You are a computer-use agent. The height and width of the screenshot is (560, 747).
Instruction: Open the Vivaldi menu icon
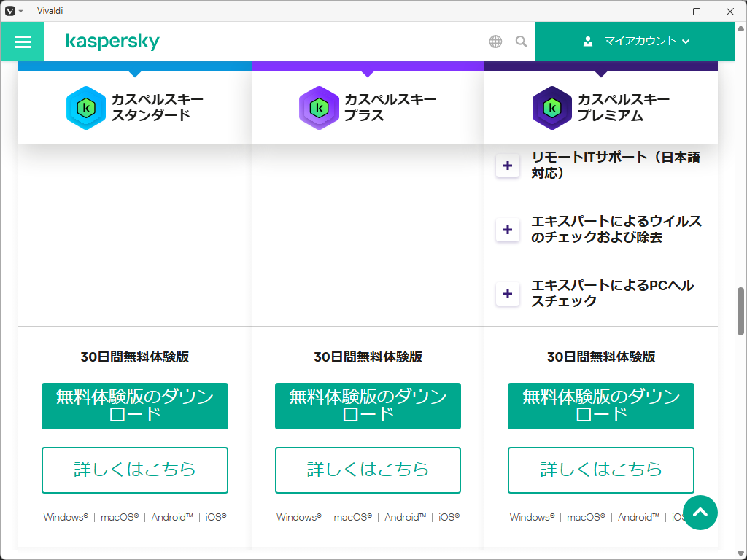pyautogui.click(x=10, y=11)
